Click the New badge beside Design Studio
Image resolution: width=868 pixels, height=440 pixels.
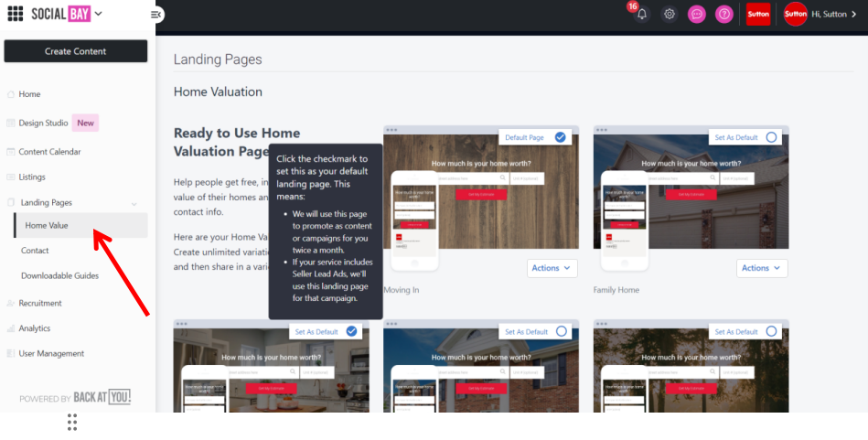click(85, 123)
